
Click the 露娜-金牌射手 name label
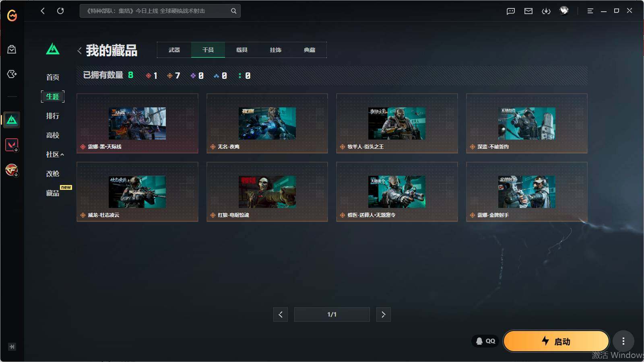click(493, 215)
